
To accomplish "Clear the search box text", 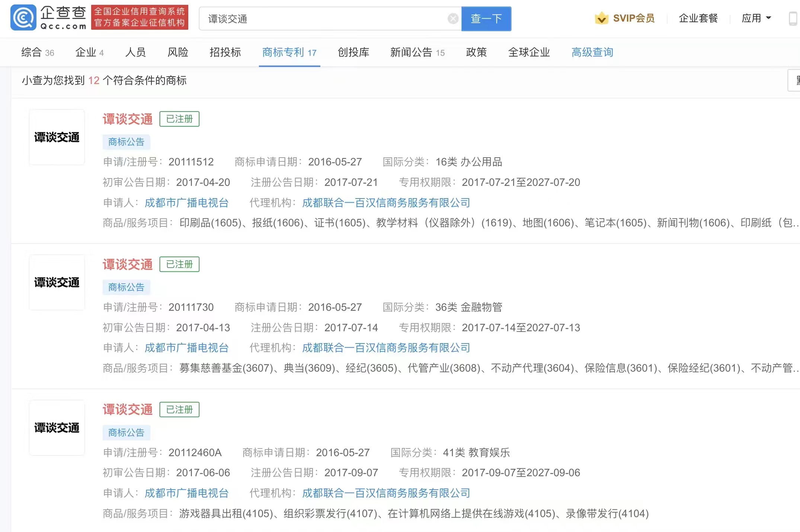I will [452, 19].
